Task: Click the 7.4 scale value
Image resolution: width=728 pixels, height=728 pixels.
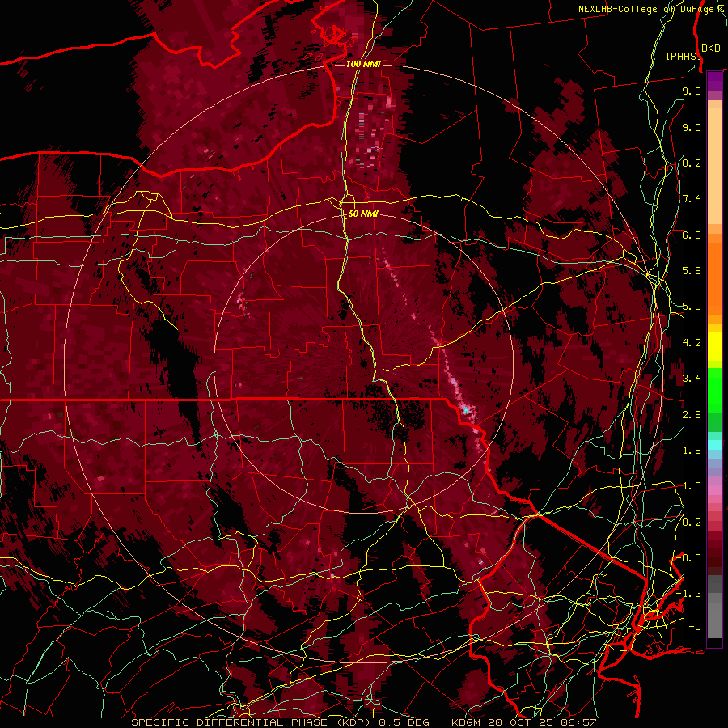Action: coord(692,199)
